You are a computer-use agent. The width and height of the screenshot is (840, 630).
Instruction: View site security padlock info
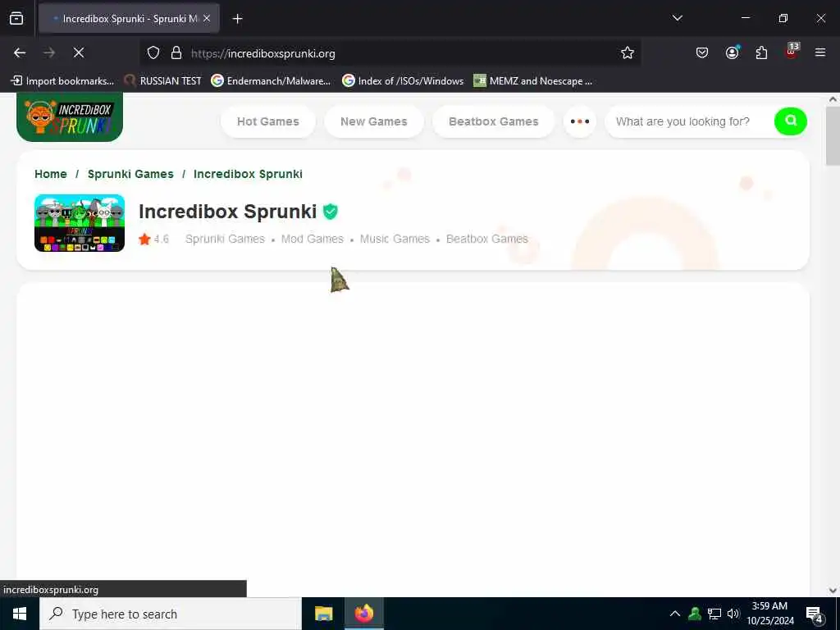click(176, 53)
